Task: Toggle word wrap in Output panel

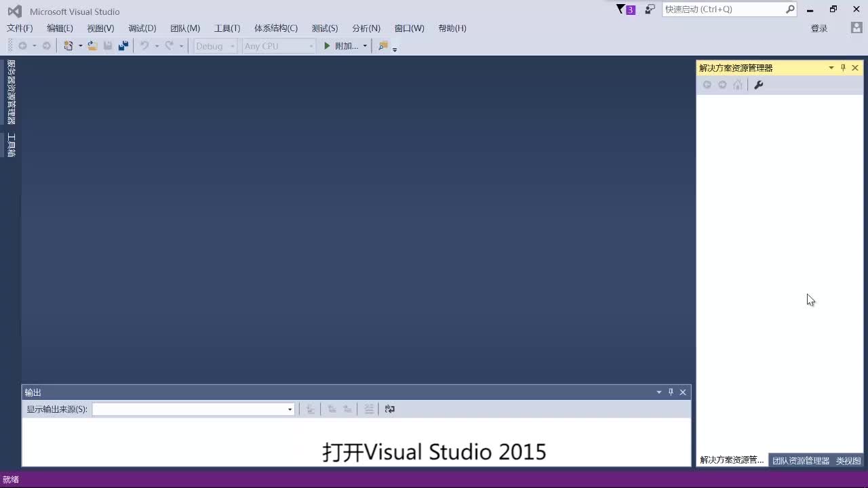Action: [x=390, y=409]
